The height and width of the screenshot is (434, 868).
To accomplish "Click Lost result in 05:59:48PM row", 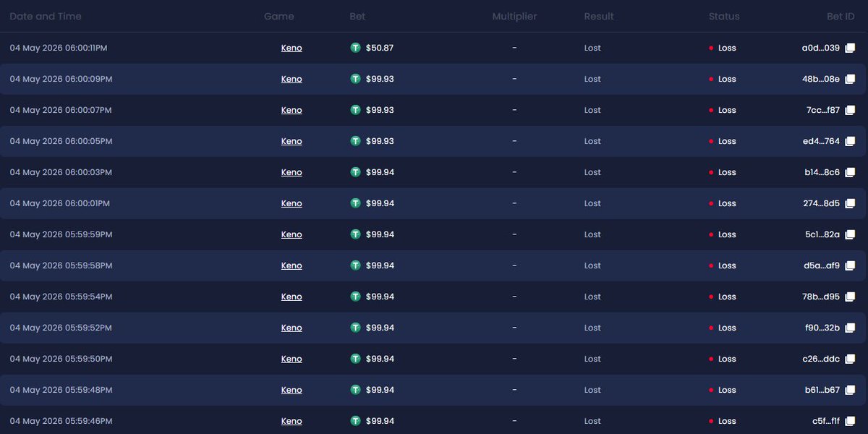I will pos(592,390).
